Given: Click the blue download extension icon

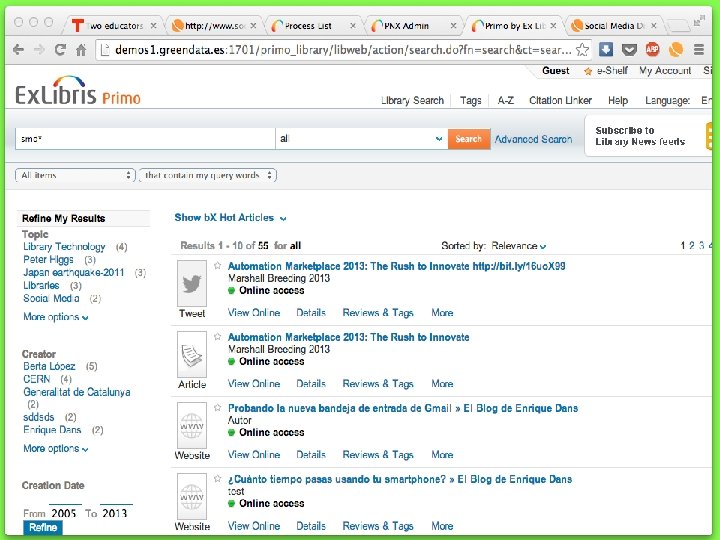Looking at the screenshot, I should point(606,49).
